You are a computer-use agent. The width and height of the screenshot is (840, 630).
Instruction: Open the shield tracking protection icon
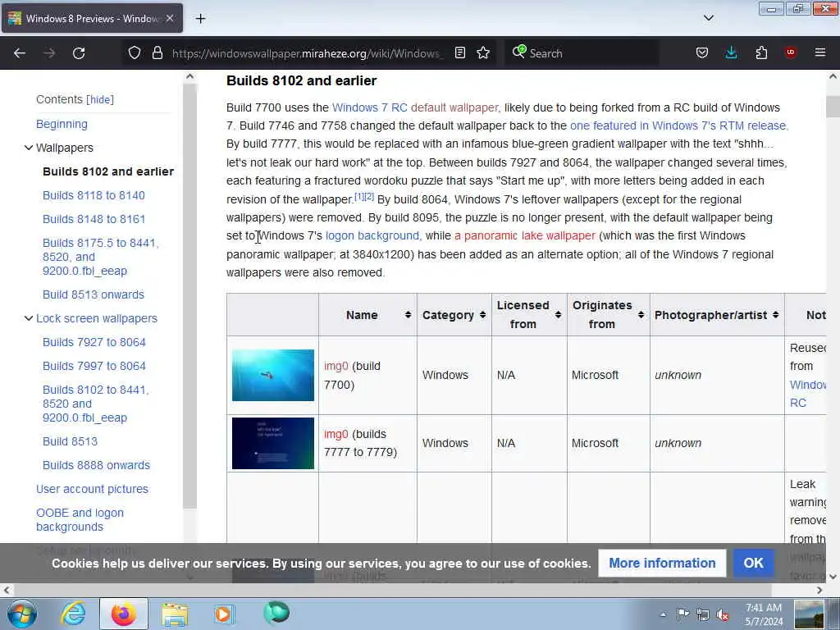[x=135, y=53]
